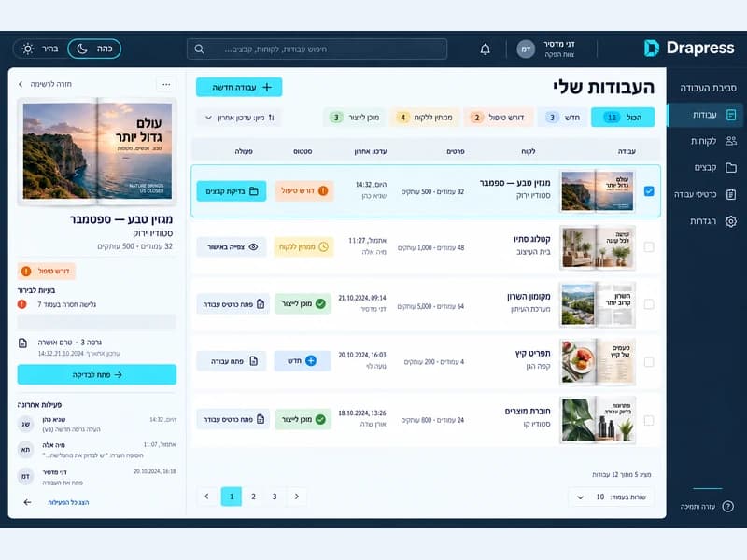Go to previous page with pagination chevron
The width and height of the screenshot is (747, 560).
pyautogui.click(x=206, y=497)
